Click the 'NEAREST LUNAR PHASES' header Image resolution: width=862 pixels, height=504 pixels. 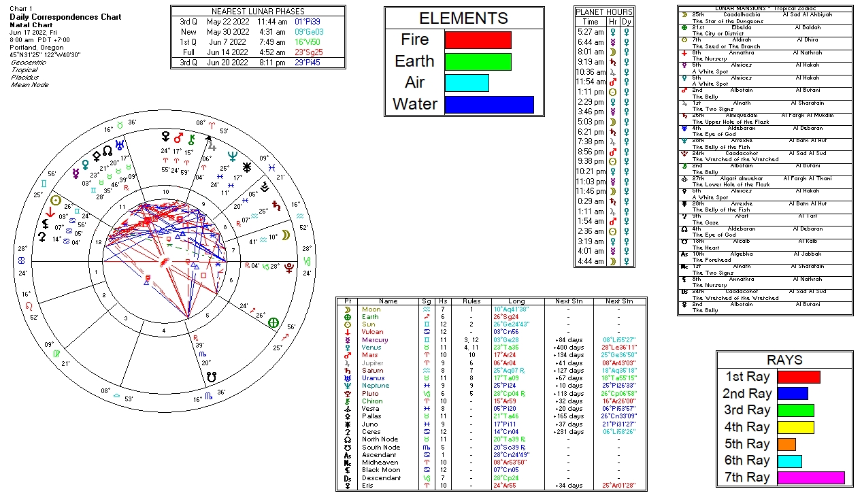[258, 12]
